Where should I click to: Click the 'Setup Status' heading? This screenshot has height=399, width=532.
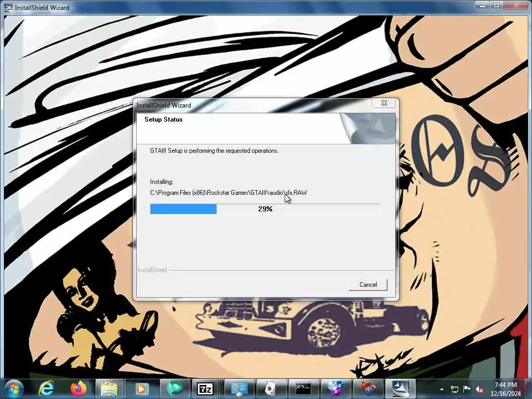[164, 119]
